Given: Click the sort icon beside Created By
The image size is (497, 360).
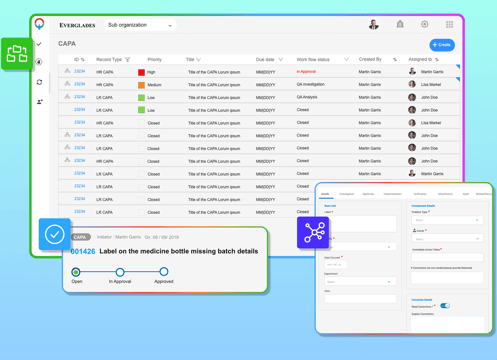Looking at the screenshot, I should coord(395,60).
